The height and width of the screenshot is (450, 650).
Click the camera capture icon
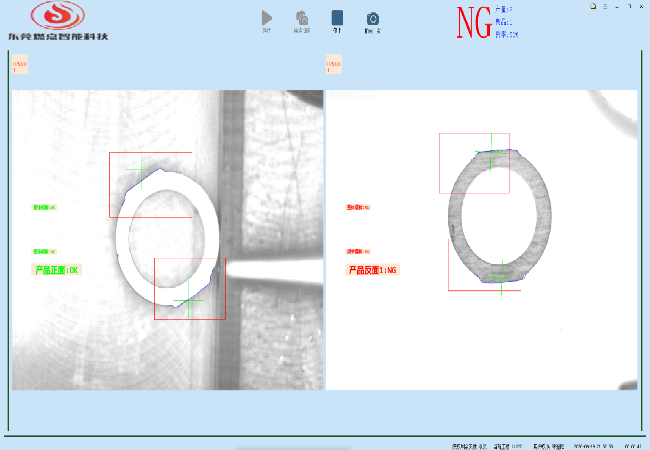click(372, 18)
